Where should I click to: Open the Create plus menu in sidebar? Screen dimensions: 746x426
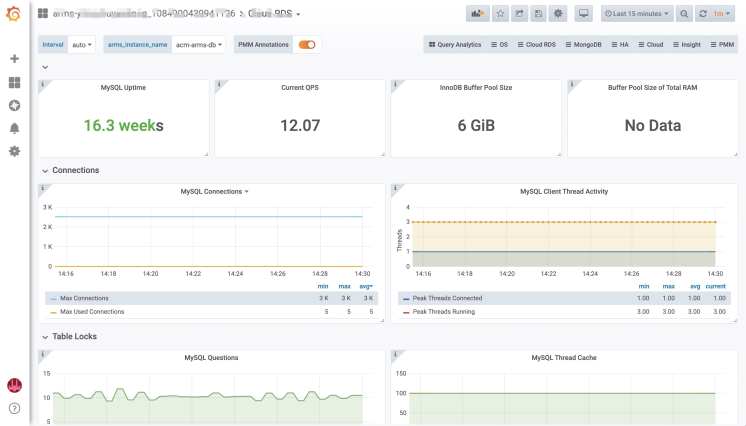click(x=15, y=59)
